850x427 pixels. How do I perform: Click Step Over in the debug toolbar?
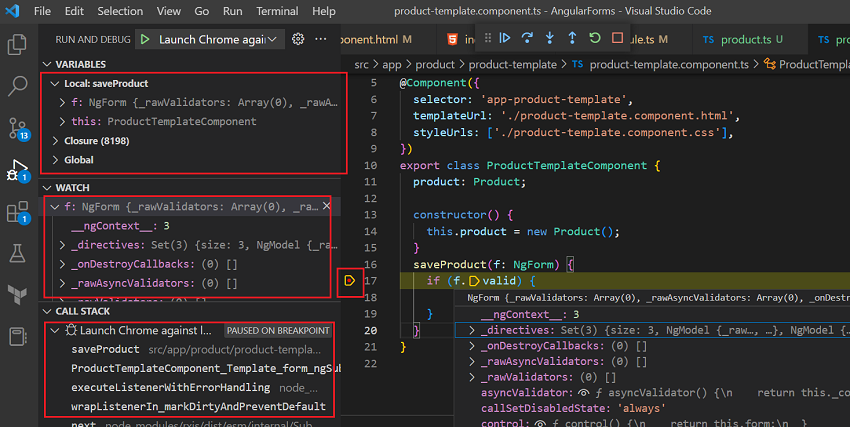pos(527,38)
